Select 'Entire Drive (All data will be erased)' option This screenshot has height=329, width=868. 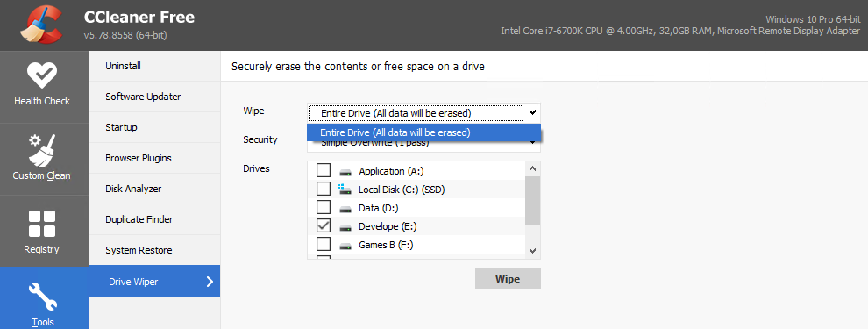click(x=423, y=132)
